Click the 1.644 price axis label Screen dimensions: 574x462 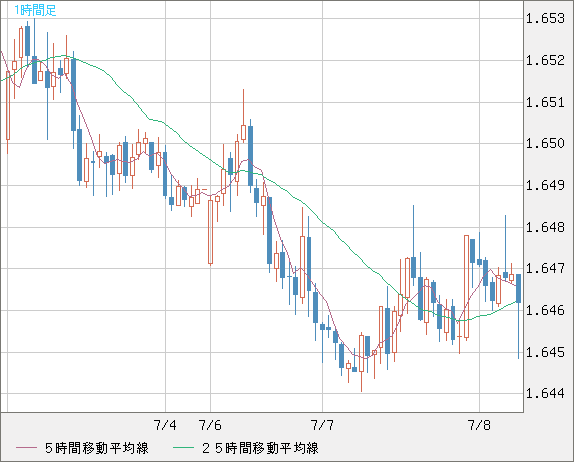(x=545, y=394)
